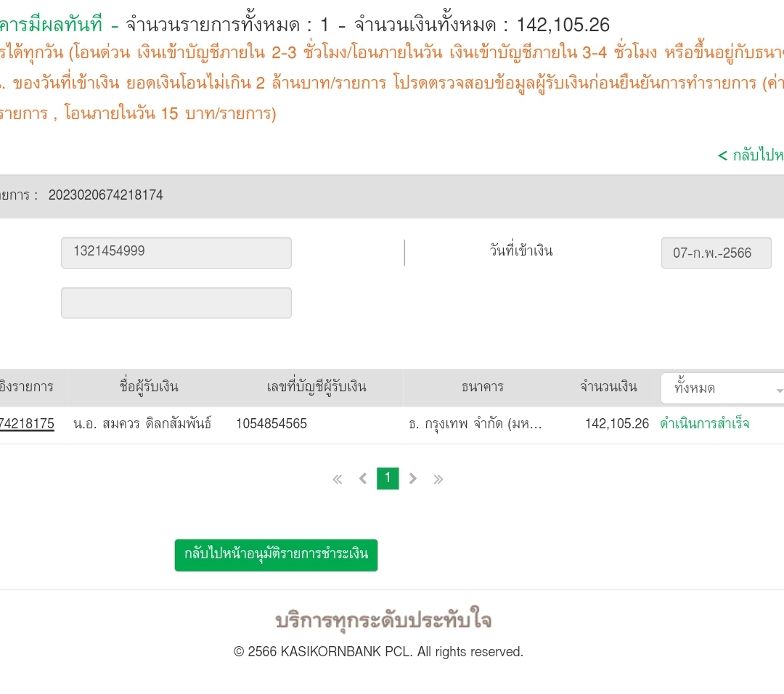Click recipient account number 1054854565
Image resolution: width=784 pixels, height=694 pixels.
pyautogui.click(x=271, y=424)
